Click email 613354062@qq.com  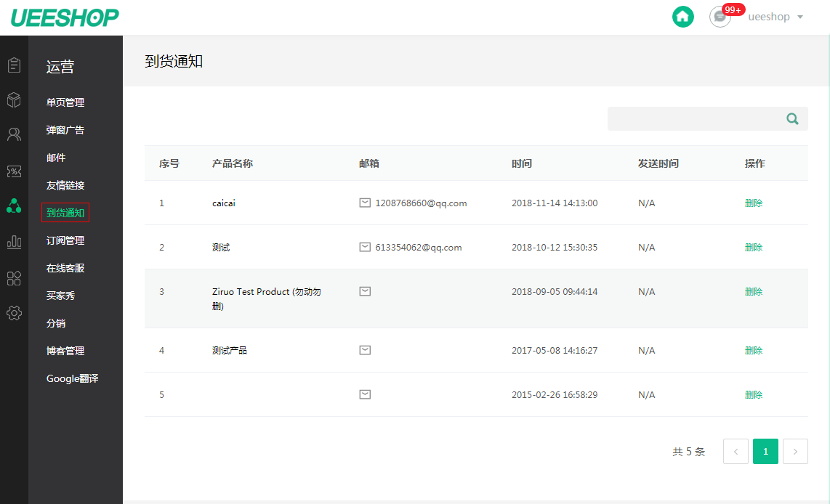pos(418,248)
